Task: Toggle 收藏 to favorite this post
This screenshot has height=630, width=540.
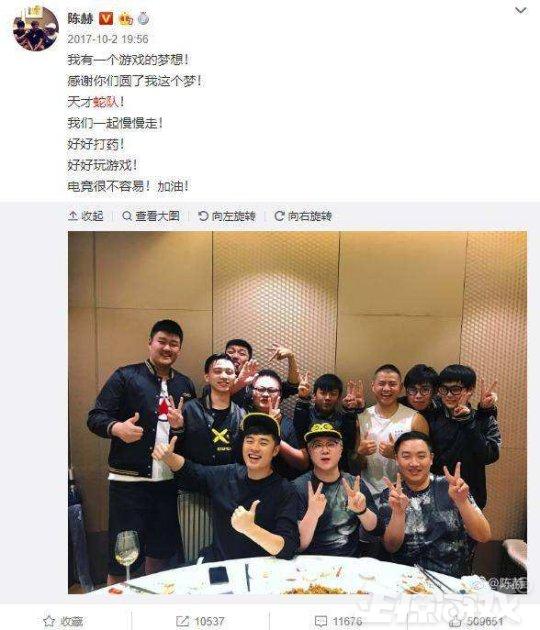Action: [63, 622]
